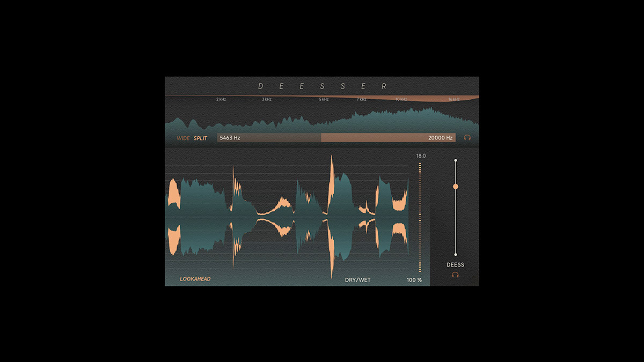Click the 10 kHz frequency marker
The width and height of the screenshot is (644, 362).
(x=401, y=99)
